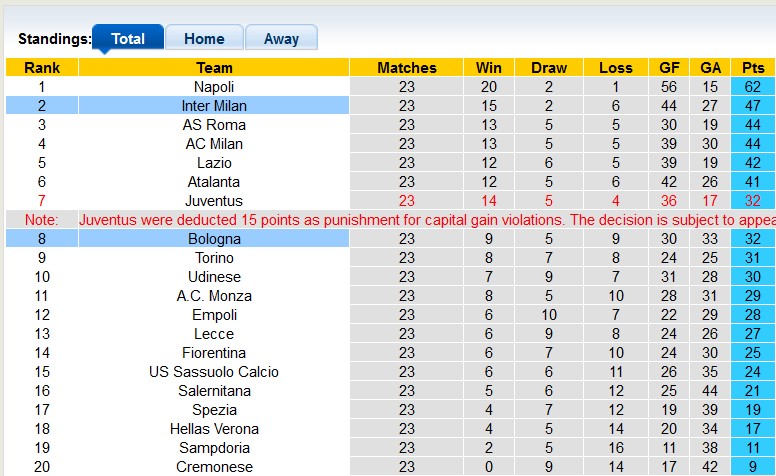Image resolution: width=776 pixels, height=476 pixels.
Task: Click the Cremonese team name
Action: coord(214,467)
